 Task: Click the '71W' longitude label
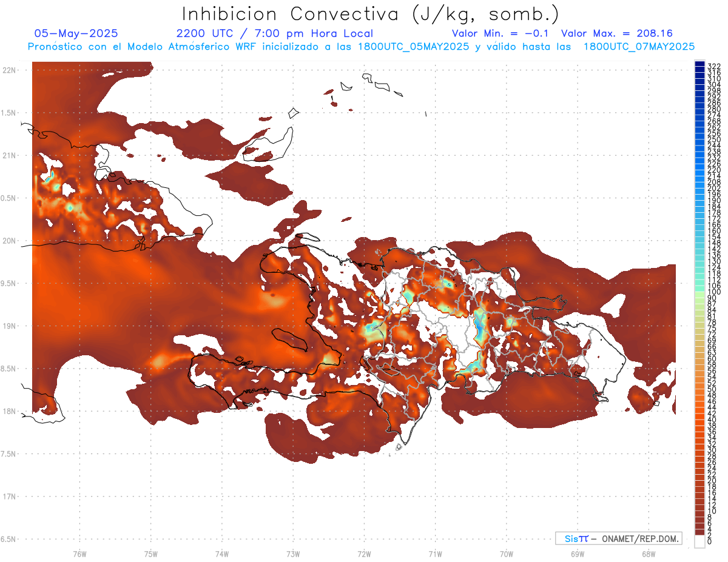435,554
